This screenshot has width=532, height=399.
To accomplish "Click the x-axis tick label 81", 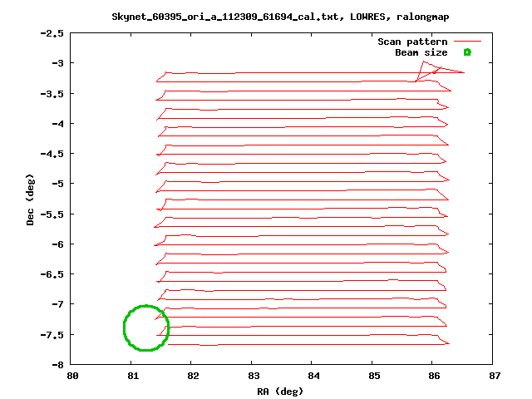I will click(133, 376).
